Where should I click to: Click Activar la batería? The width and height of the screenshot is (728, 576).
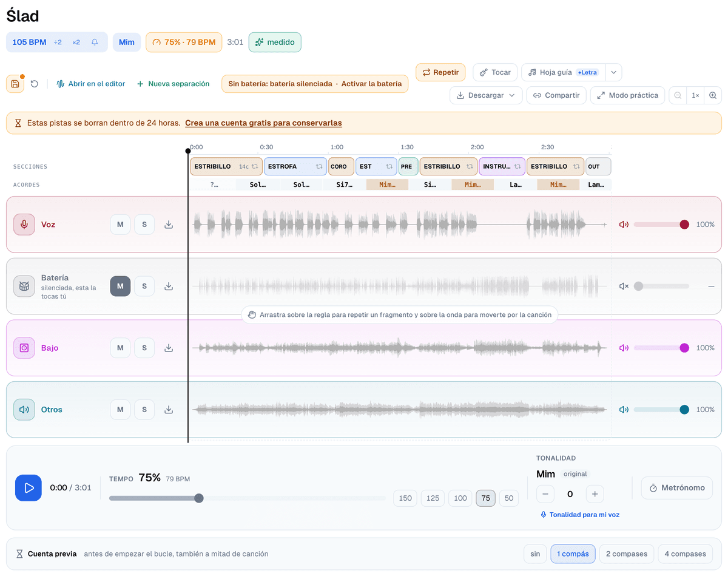(x=371, y=84)
